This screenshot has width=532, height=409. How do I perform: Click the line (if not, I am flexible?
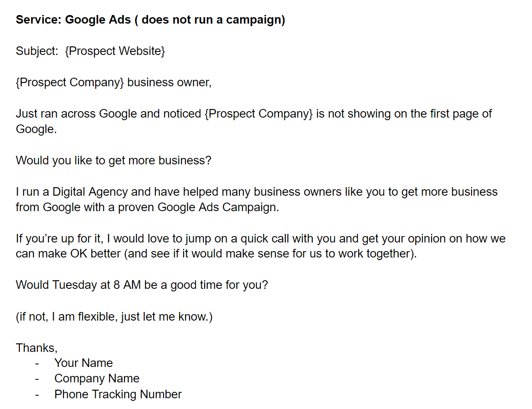(x=114, y=317)
